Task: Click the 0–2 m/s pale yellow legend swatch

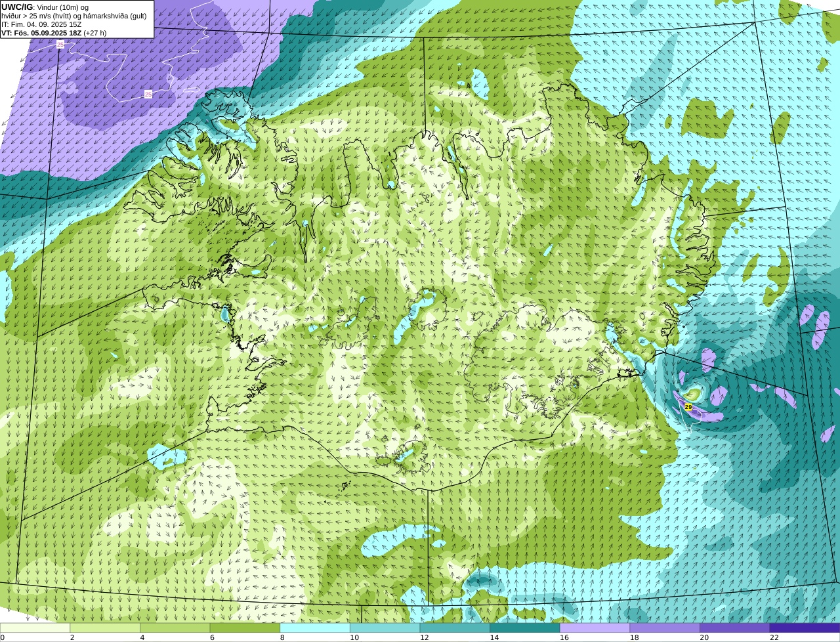Action: point(35,628)
